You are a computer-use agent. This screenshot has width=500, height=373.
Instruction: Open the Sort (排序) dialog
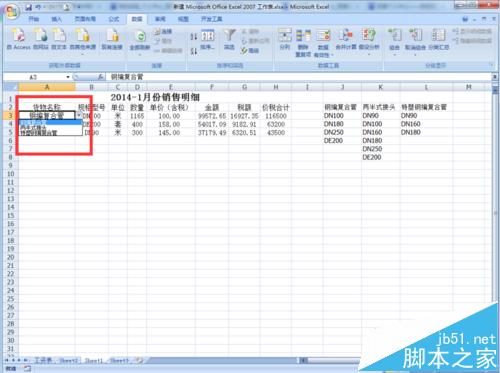(208, 39)
